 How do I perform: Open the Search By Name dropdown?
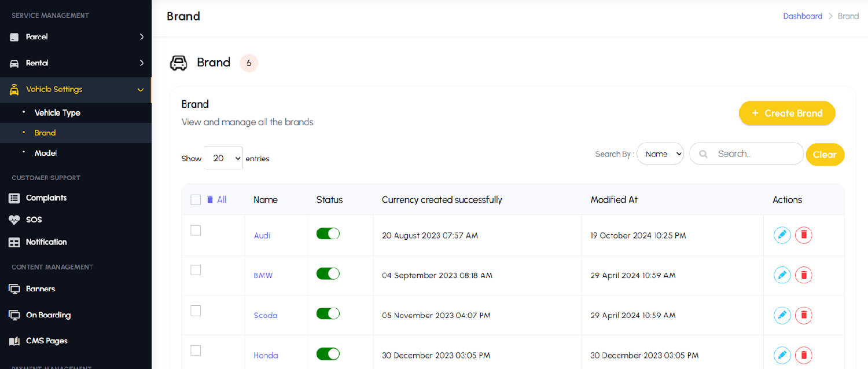tap(660, 154)
